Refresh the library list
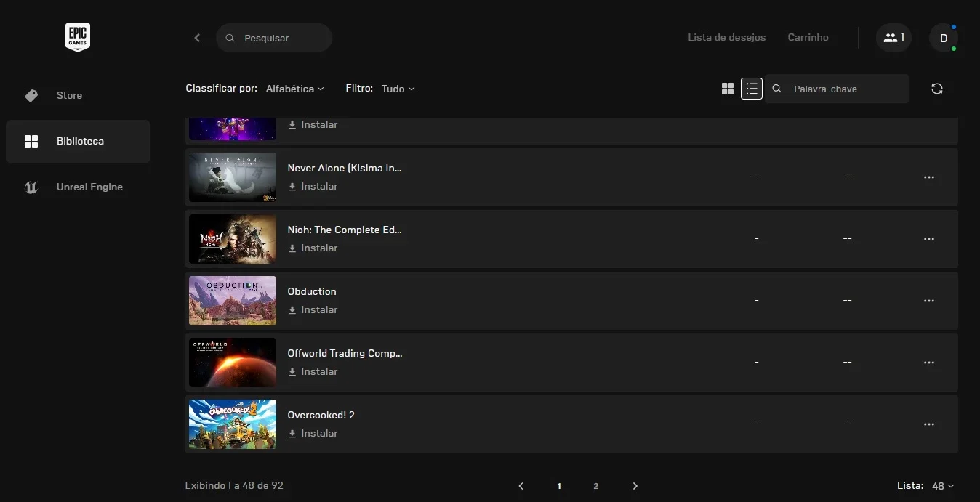The height and width of the screenshot is (502, 980). [x=937, y=89]
